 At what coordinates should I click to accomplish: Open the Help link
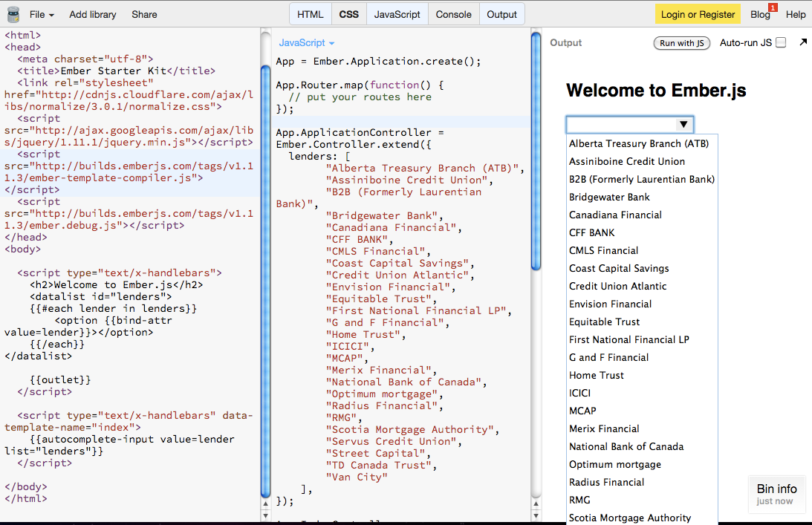[796, 14]
